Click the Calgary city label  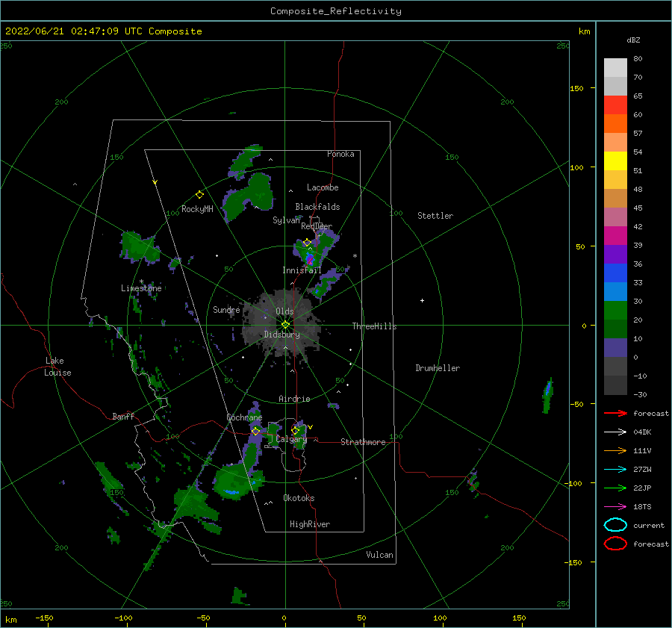(x=291, y=439)
